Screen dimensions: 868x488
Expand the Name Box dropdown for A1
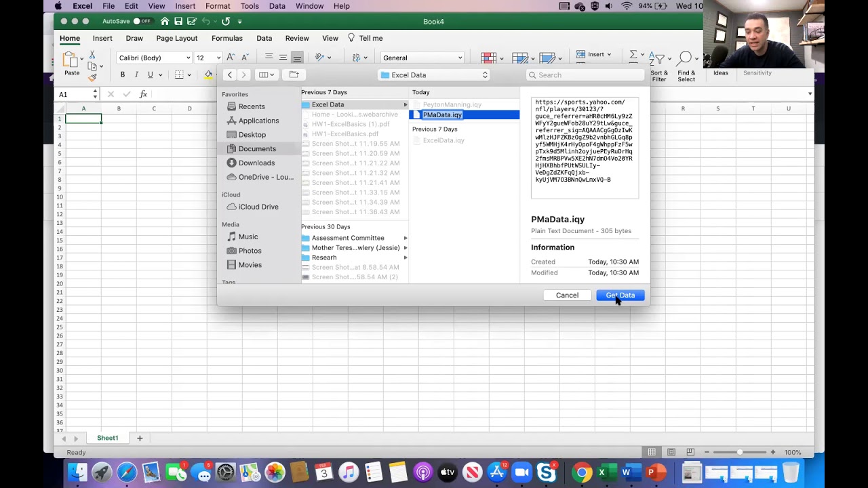click(x=95, y=94)
